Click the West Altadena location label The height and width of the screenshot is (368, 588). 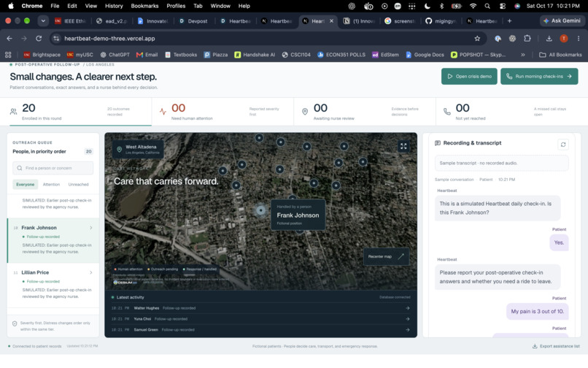pos(141,147)
